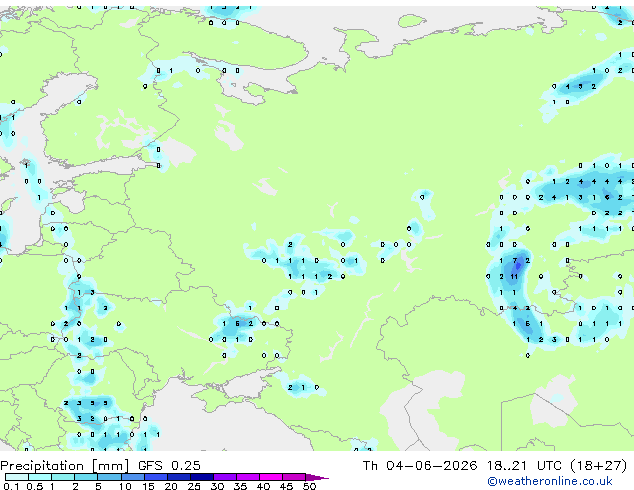The height and width of the screenshot is (490, 634).
Task: Click legend scale label "30"
Action: coord(217,486)
